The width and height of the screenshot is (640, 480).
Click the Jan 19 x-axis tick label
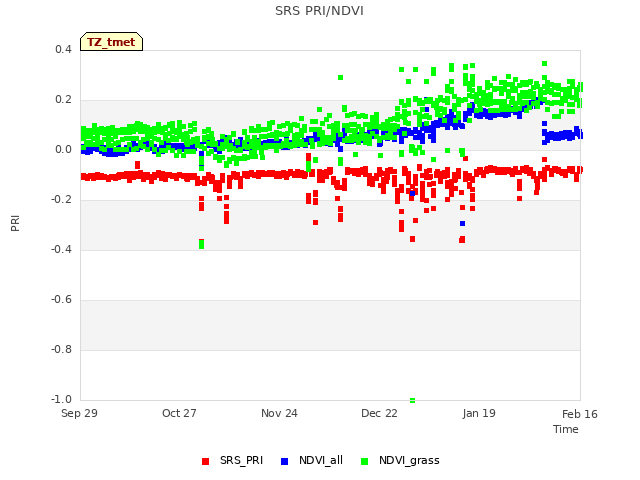[479, 413]
